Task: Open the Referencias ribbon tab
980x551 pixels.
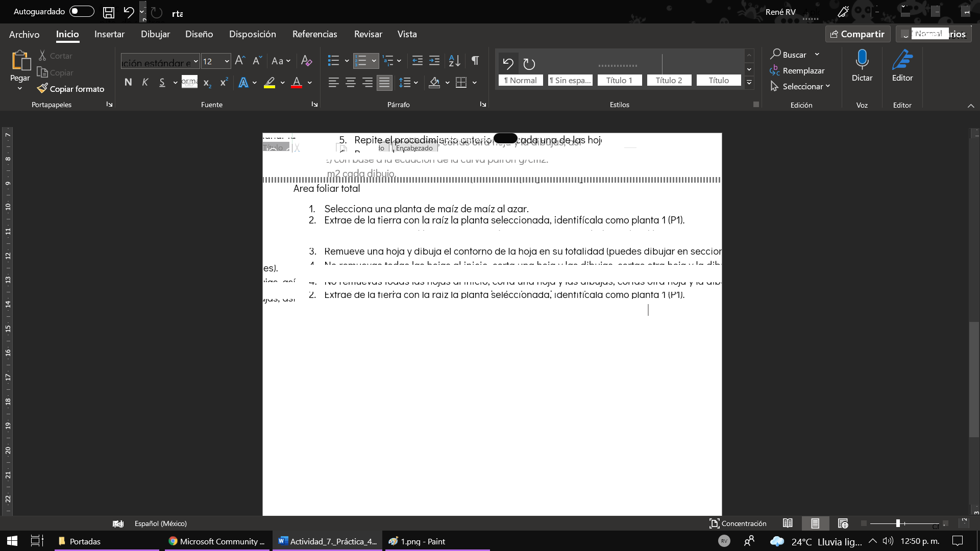Action: coord(314,34)
